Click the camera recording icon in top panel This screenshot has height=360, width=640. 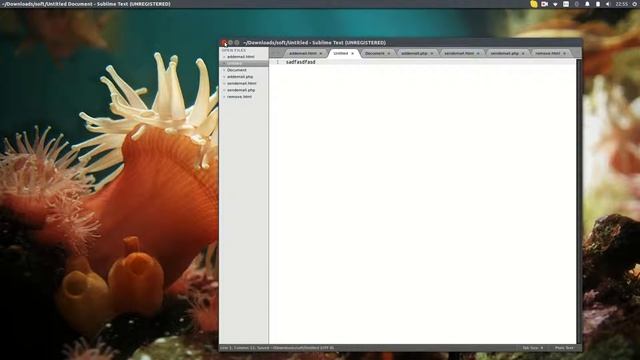coord(544,4)
